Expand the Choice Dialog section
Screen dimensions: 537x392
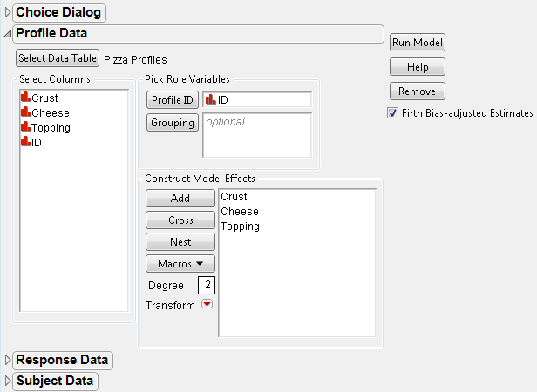click(9, 13)
